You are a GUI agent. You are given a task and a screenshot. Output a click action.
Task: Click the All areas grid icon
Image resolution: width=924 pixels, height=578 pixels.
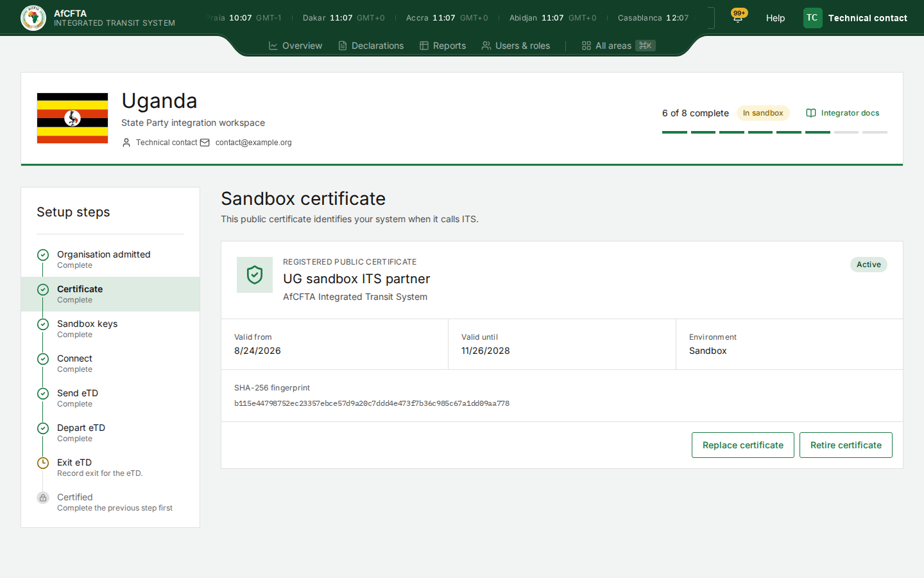tap(586, 46)
